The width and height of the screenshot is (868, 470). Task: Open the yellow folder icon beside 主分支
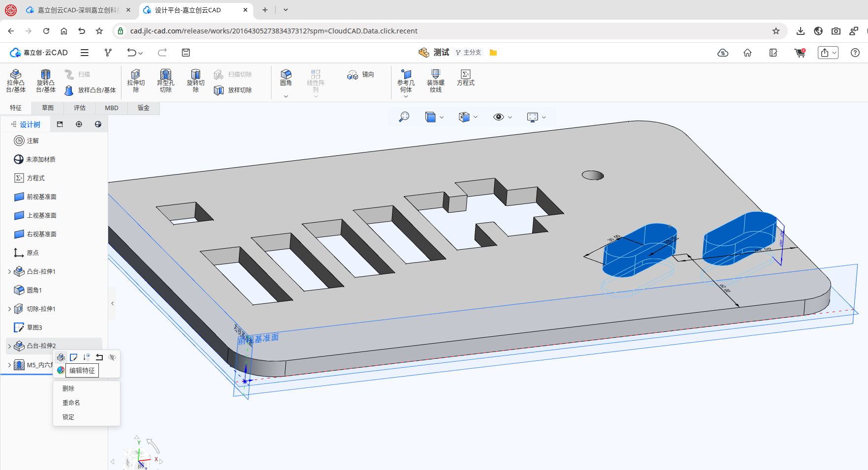point(493,53)
